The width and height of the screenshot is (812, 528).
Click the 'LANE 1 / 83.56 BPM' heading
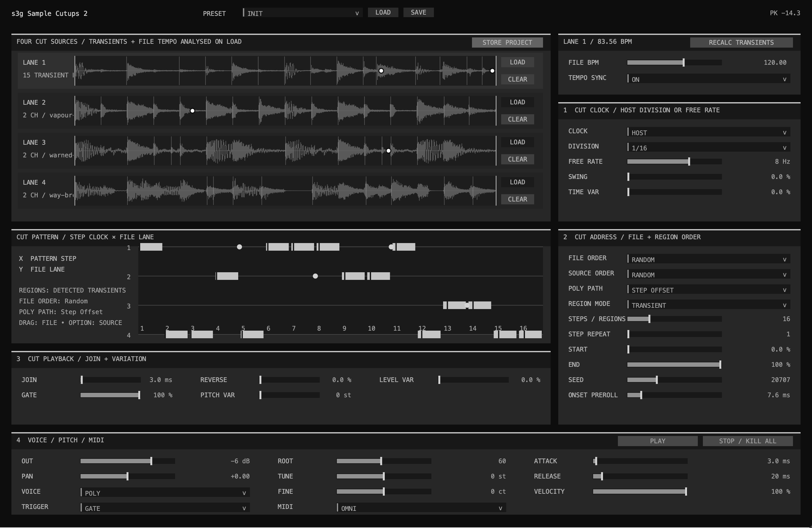pyautogui.click(x=597, y=42)
